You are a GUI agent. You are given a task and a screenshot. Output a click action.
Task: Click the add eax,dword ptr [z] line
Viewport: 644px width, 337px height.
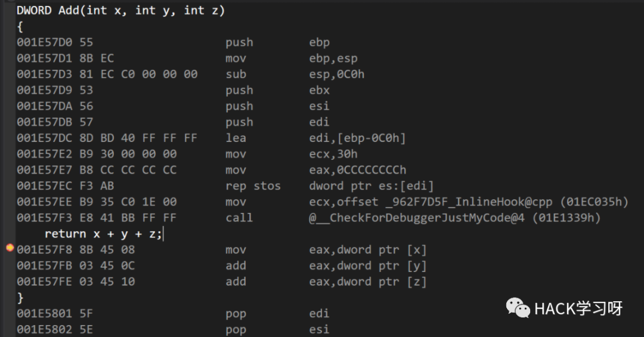[x=222, y=282]
